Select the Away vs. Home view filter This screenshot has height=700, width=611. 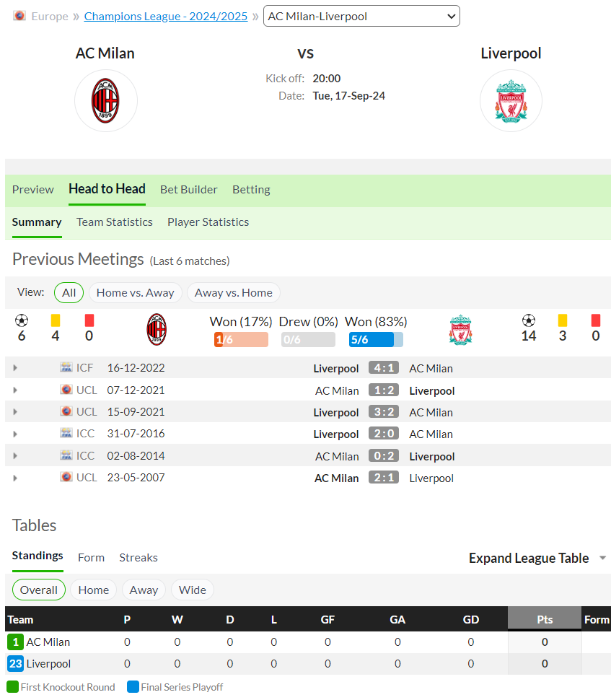pyautogui.click(x=234, y=293)
